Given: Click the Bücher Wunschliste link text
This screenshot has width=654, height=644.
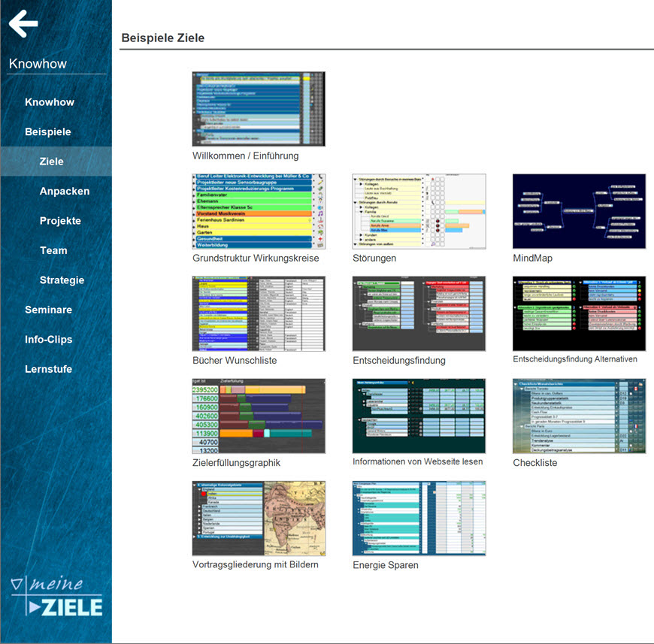Looking at the screenshot, I should 235,361.
